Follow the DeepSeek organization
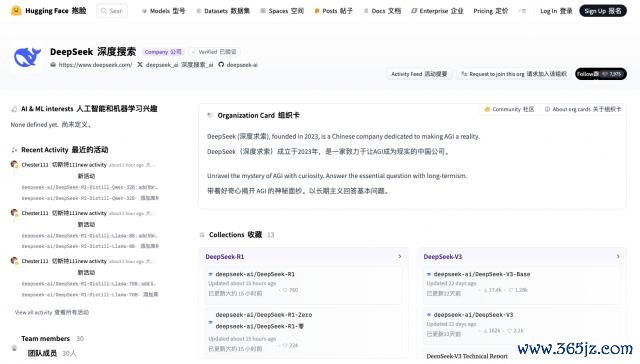The image size is (640, 364). tap(601, 74)
